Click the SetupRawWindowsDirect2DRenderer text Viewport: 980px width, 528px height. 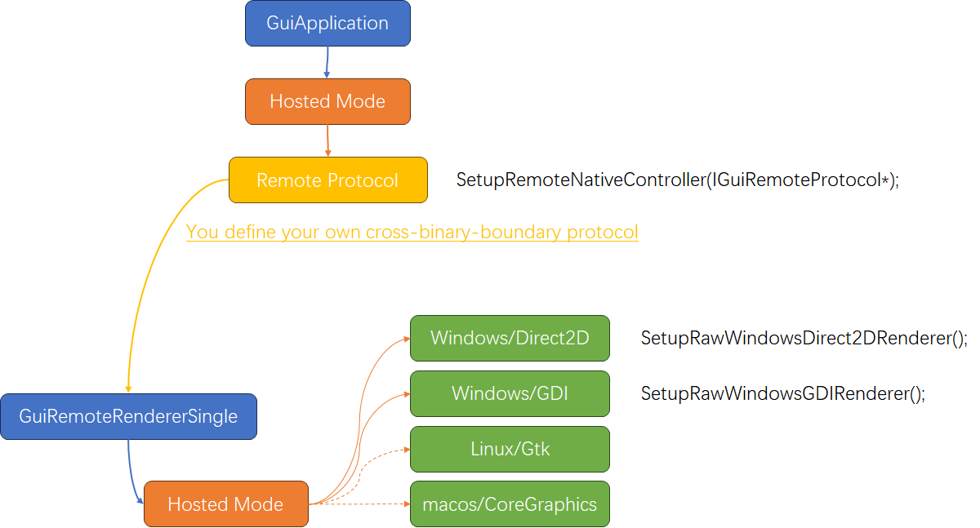pos(803,338)
